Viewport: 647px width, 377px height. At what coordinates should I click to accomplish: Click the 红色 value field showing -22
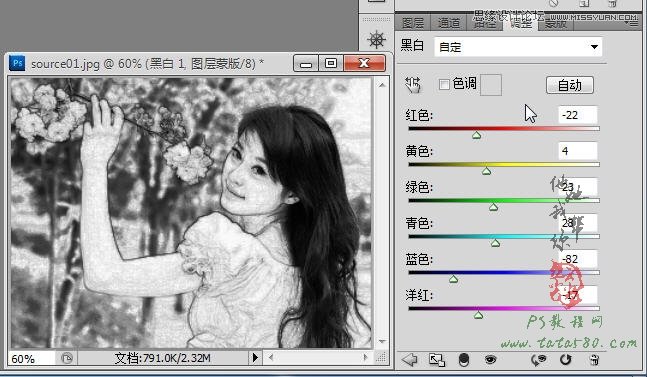click(x=578, y=115)
